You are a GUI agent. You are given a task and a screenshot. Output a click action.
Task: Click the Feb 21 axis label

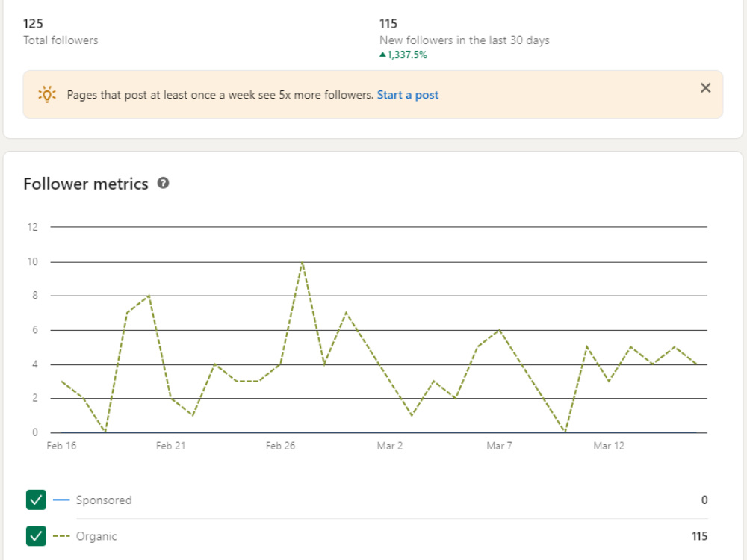(x=170, y=446)
